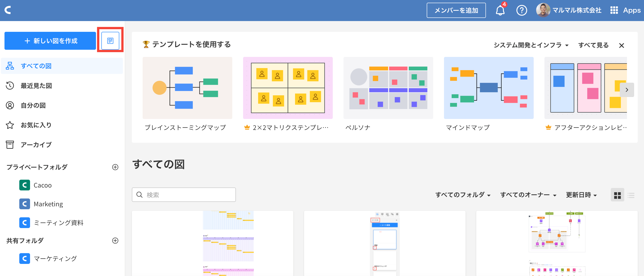Viewport: 644px width, 276px height.
Task: Switch to list view
Action: (631, 195)
